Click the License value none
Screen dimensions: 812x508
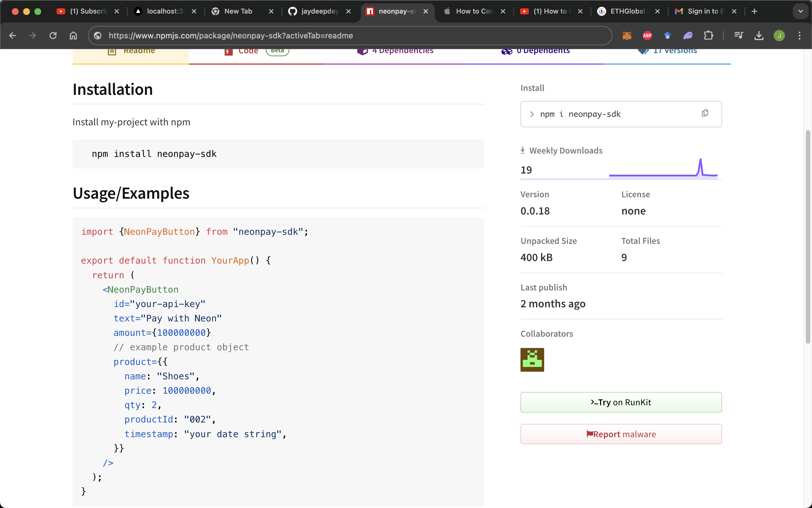[633, 211]
